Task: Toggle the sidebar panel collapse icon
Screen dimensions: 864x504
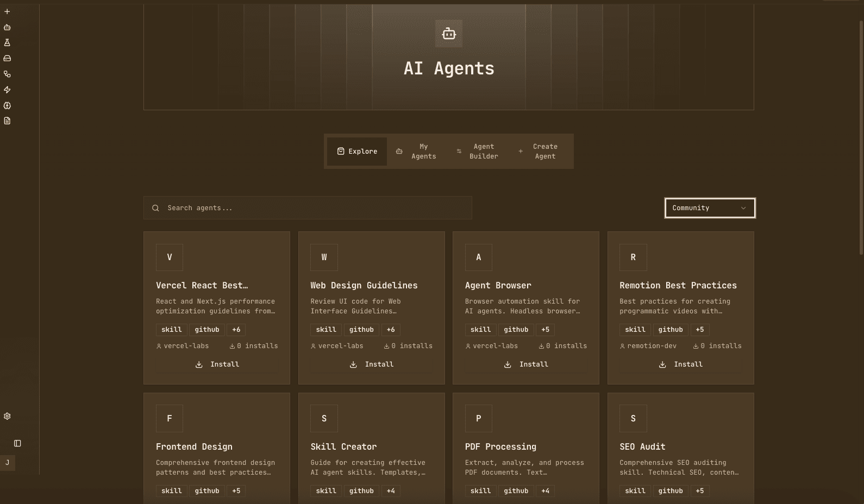Action: 17,443
